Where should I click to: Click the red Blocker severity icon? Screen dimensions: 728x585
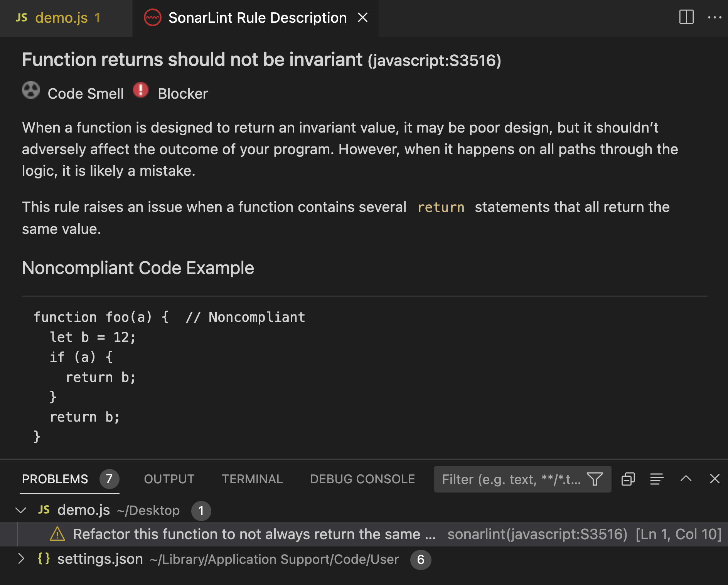(x=141, y=90)
